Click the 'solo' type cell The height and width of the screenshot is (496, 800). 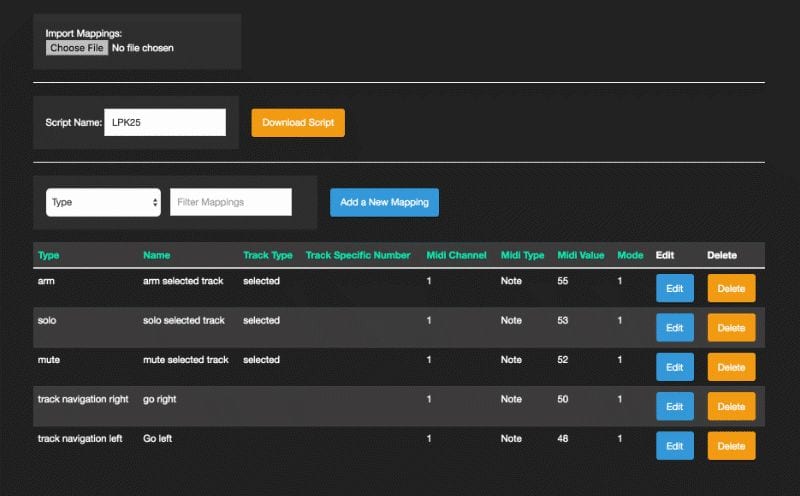pos(47,320)
